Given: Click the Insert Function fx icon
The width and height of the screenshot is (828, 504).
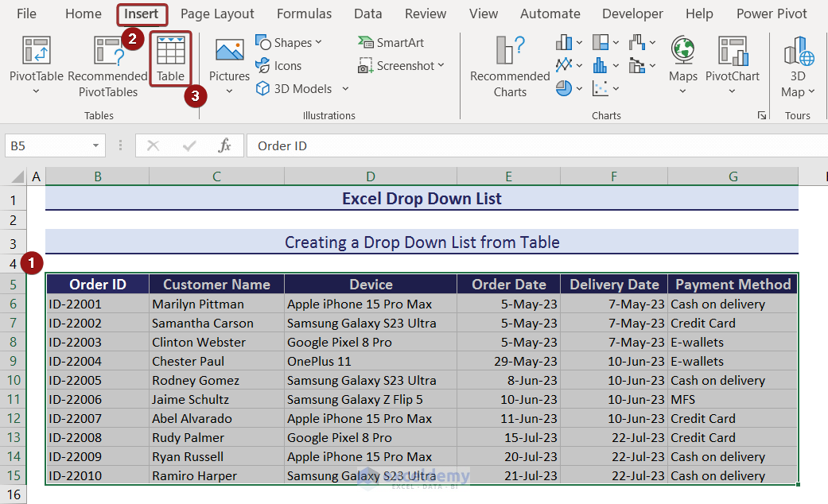Looking at the screenshot, I should coord(224,145).
